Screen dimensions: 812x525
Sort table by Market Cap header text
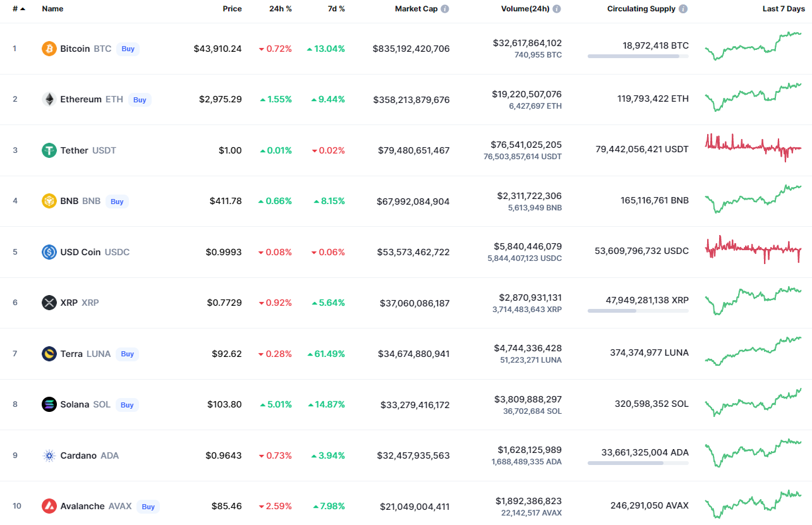416,9
